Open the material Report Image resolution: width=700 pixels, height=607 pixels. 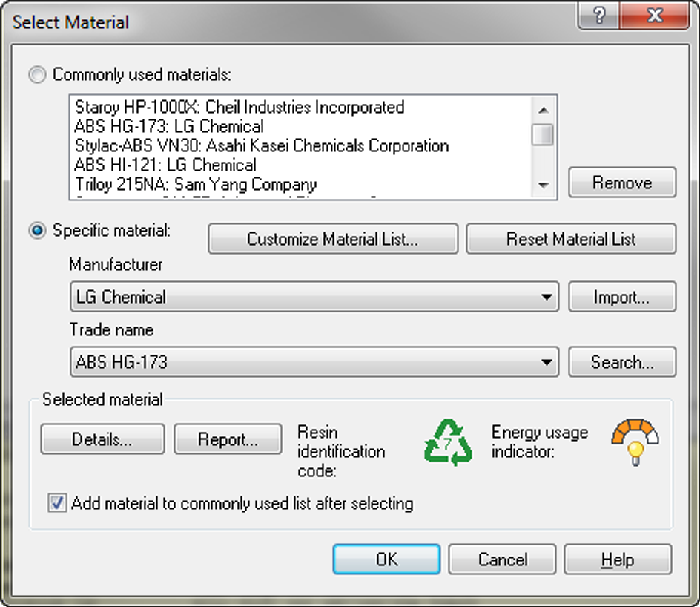228,439
